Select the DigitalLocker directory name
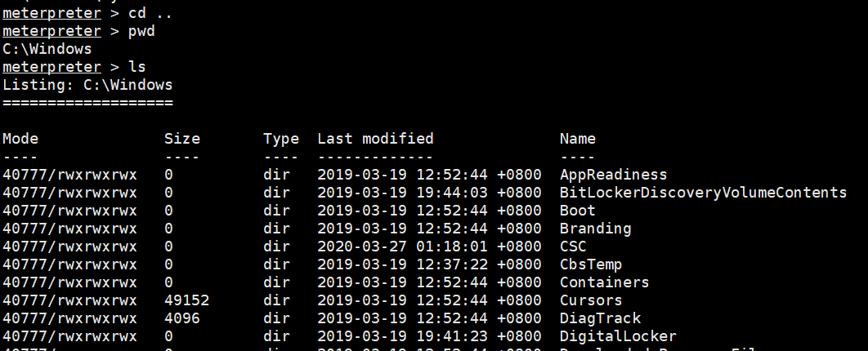 (x=618, y=336)
